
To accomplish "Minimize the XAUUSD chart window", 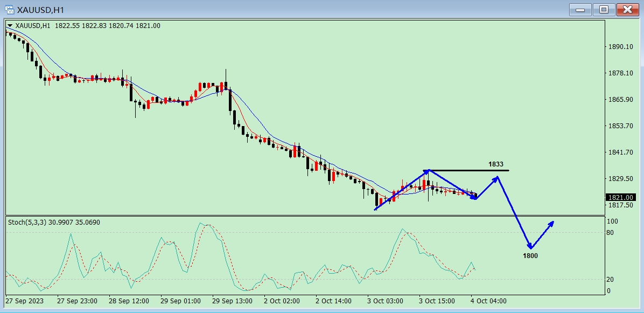I will [580, 10].
